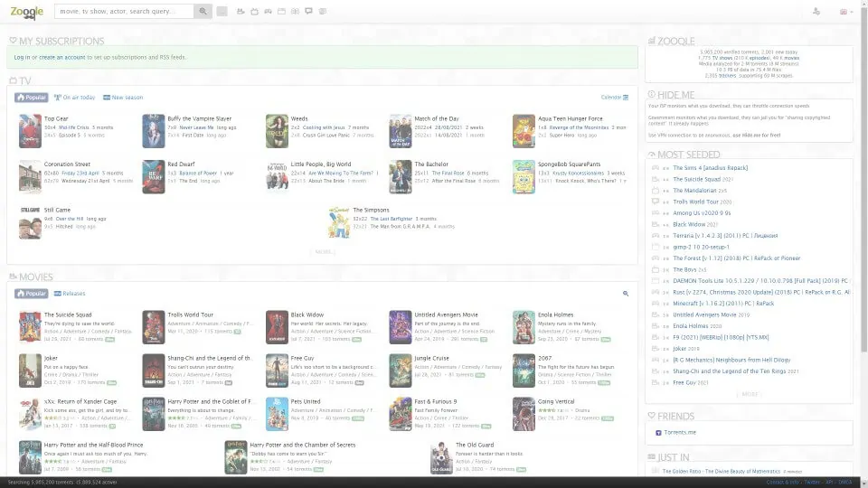Image resolution: width=868 pixels, height=488 pixels.
Task: Switch to Movies Releases tab
Action: click(x=70, y=293)
